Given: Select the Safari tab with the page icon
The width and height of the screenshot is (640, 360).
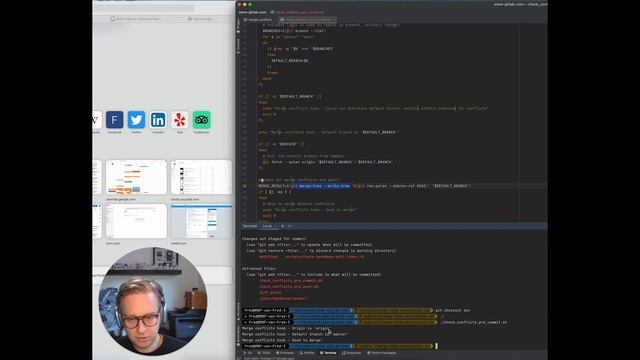Looking at the screenshot, I should click(136, 19).
